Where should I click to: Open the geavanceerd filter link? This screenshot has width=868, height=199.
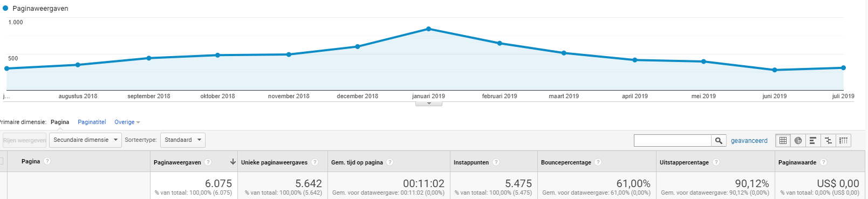pyautogui.click(x=749, y=141)
